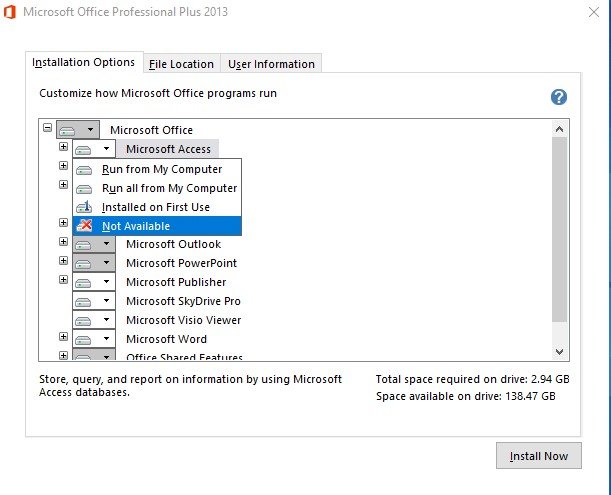Choose Run from My Computer option
611x495 pixels.
tap(157, 169)
